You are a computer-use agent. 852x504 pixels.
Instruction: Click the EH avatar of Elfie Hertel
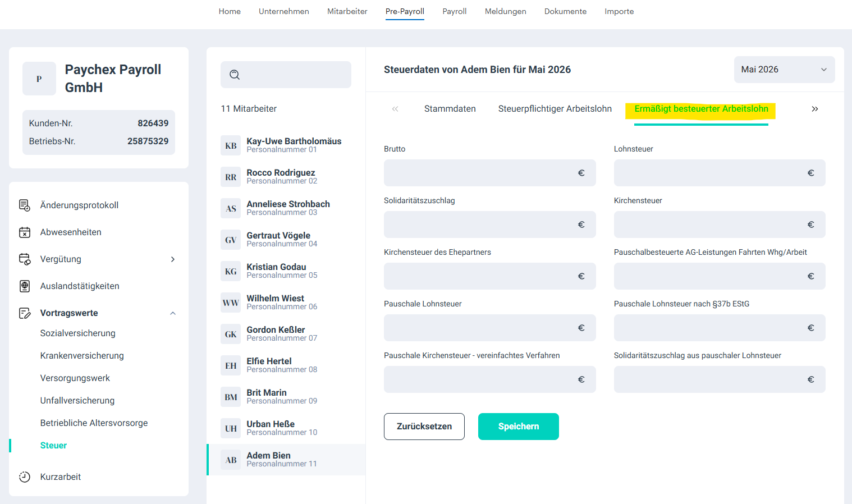click(231, 365)
